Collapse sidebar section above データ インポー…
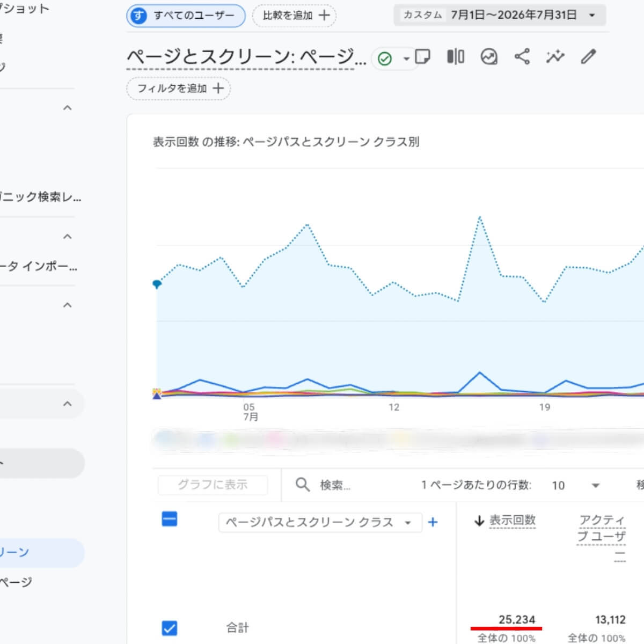644x644 pixels. point(67,237)
